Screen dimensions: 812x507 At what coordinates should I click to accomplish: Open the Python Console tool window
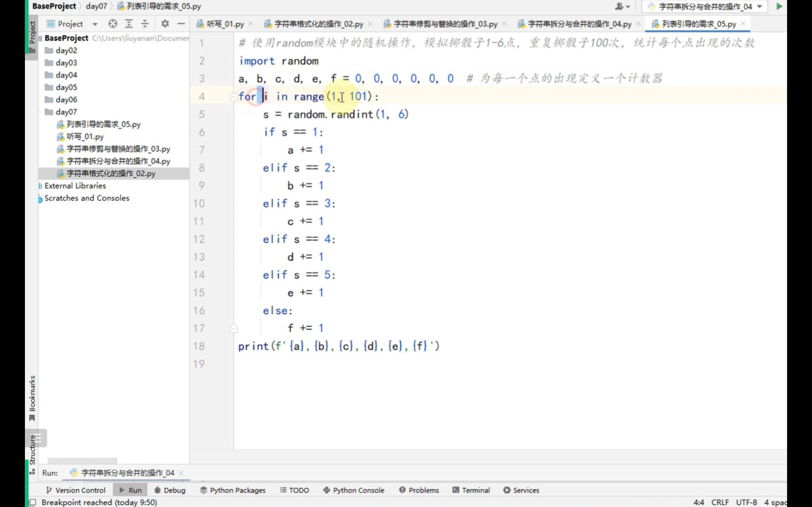click(353, 490)
